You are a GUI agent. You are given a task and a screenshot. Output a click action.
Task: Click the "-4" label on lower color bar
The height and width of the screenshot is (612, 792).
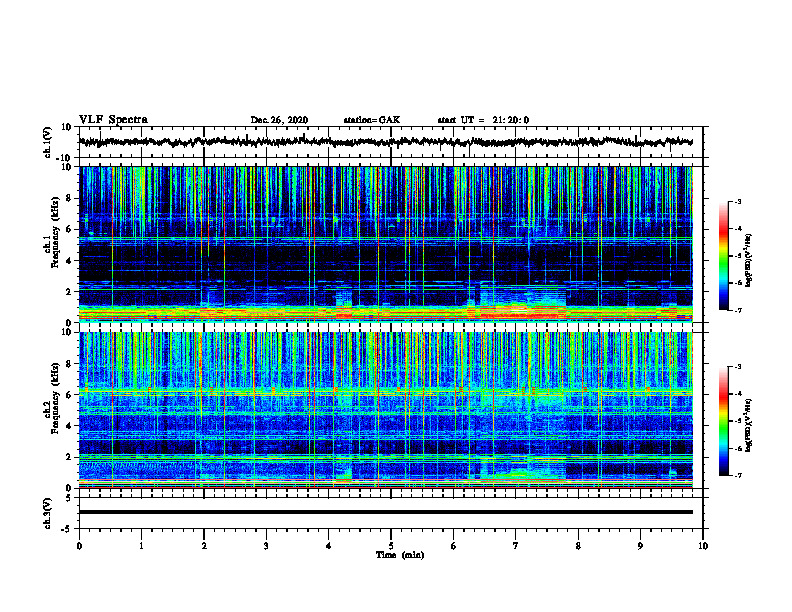[738, 394]
